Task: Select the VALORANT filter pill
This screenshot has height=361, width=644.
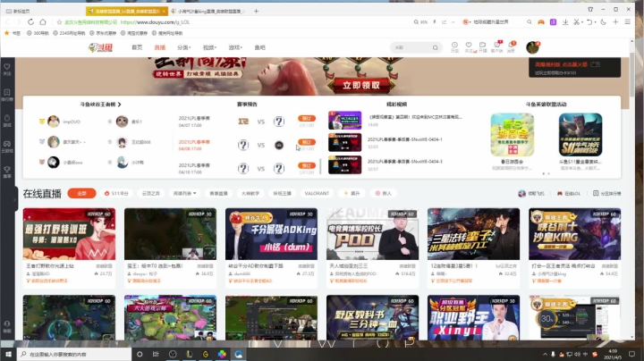Action: [x=317, y=193]
